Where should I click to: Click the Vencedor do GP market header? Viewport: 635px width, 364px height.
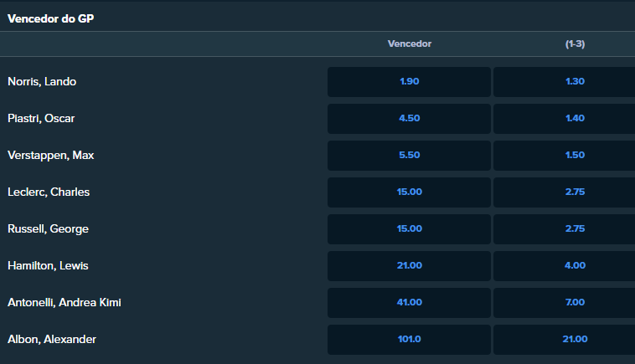coord(50,18)
